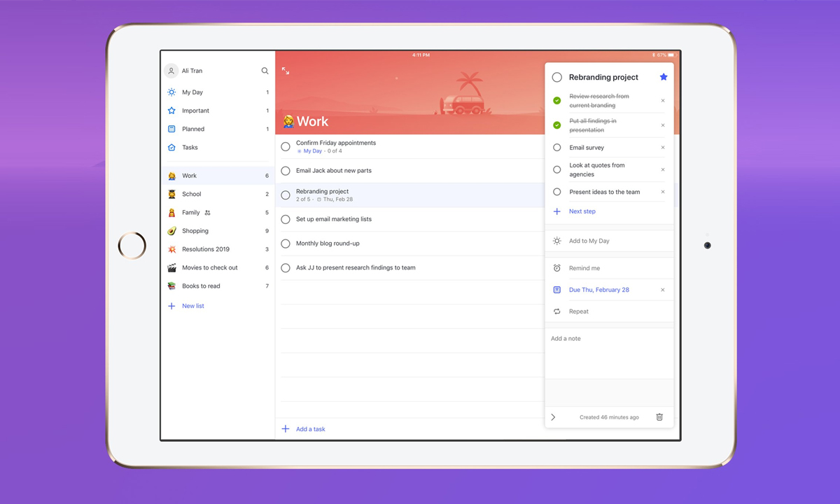This screenshot has width=840, height=504.
Task: Click the Tasks home icon in sidebar
Action: 171,148
